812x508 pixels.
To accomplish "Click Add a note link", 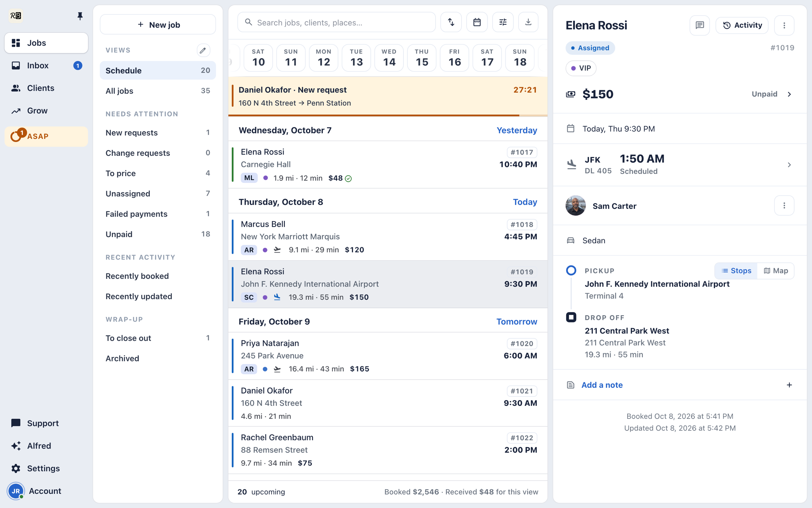I will point(602,385).
